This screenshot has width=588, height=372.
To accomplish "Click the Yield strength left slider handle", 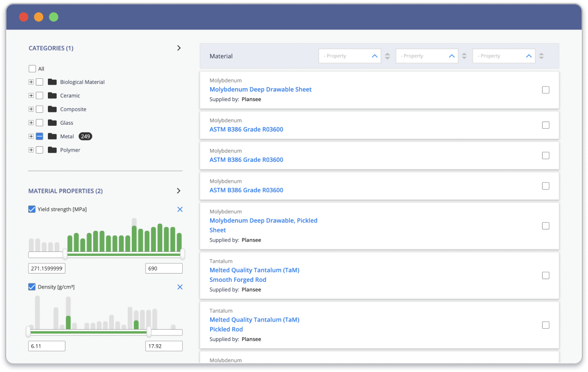I will coord(65,254).
